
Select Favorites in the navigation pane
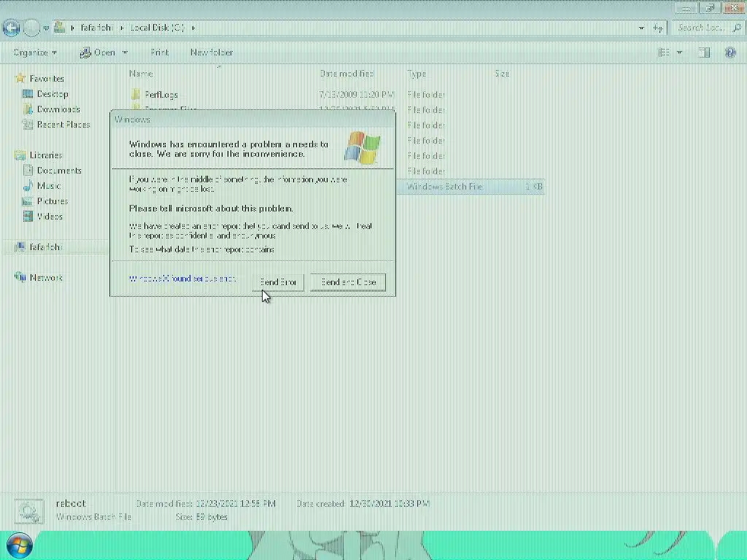pos(47,79)
